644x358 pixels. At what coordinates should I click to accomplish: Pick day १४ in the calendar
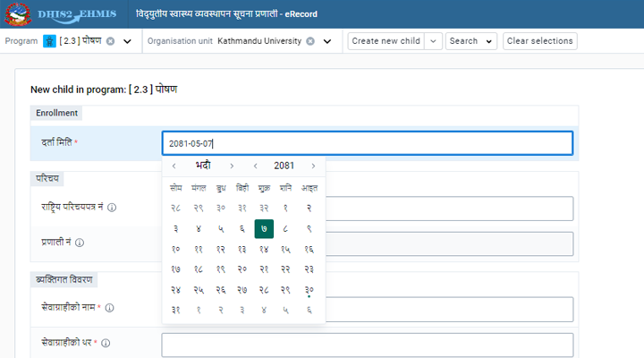(x=264, y=249)
